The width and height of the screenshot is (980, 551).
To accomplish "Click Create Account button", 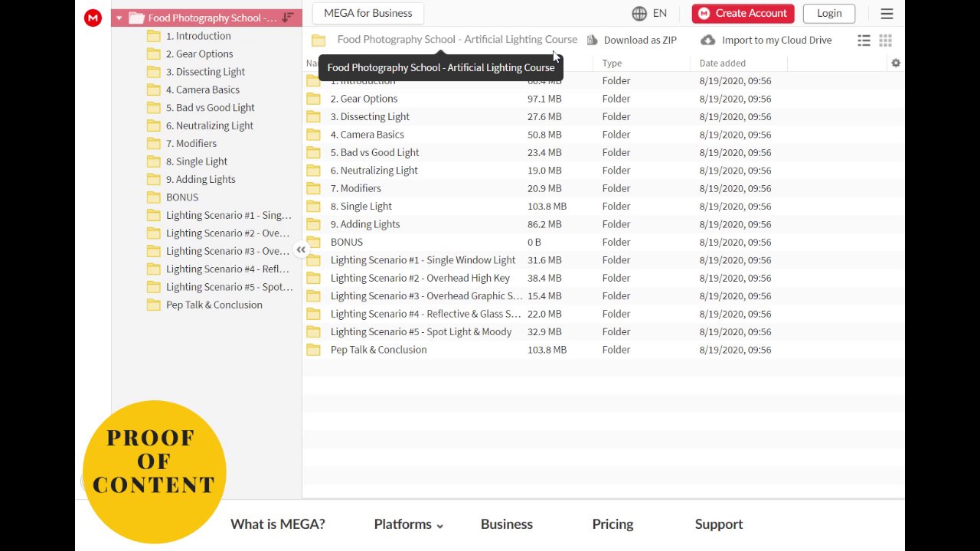I will [743, 13].
